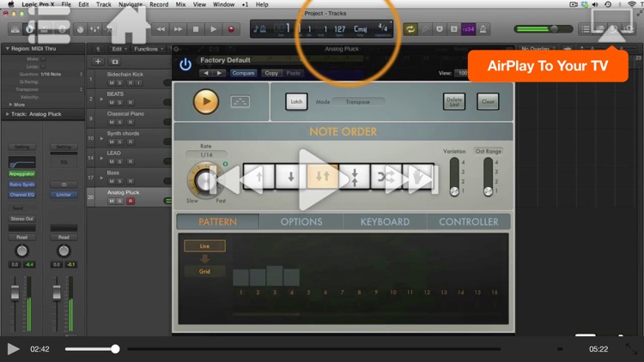
Task: Select the Grid pattern mode button
Action: 204,271
